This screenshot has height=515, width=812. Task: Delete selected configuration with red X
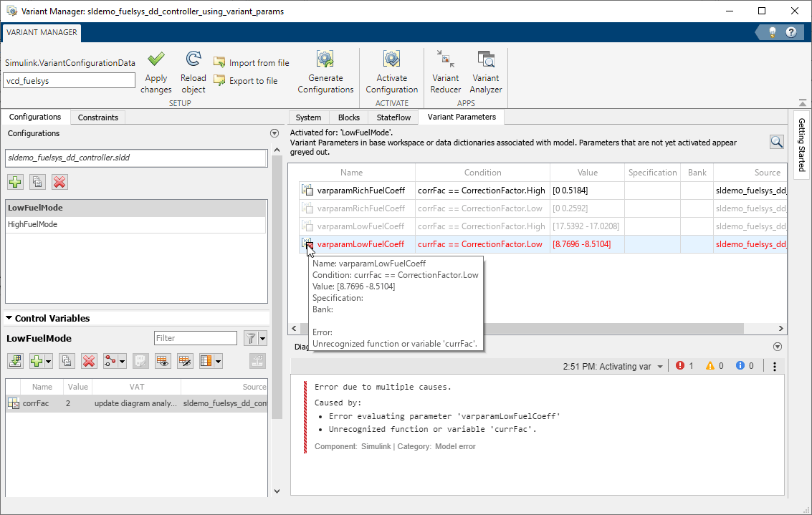click(59, 182)
